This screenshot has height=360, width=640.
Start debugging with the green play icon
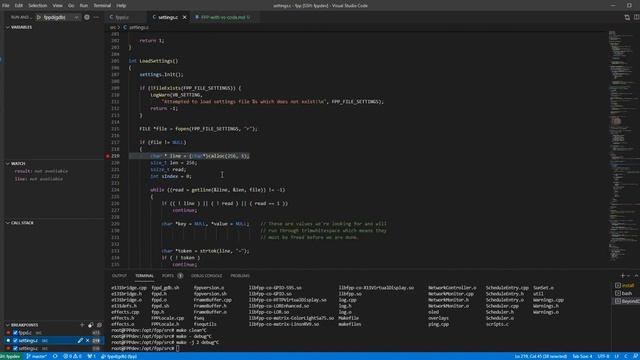pos(39,17)
